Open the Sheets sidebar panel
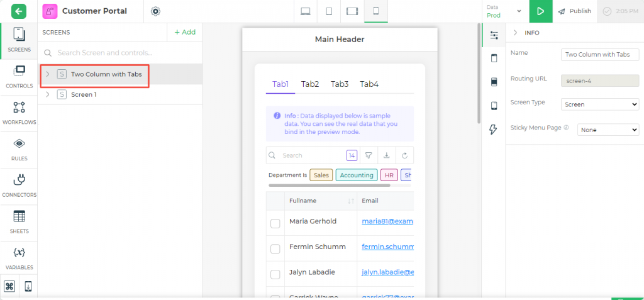 tap(19, 222)
